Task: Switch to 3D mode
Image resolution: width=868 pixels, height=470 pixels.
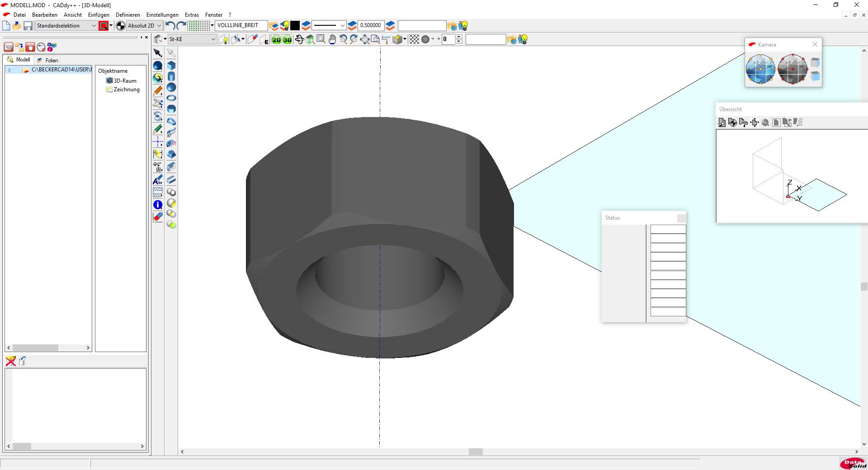Action: pyautogui.click(x=288, y=39)
